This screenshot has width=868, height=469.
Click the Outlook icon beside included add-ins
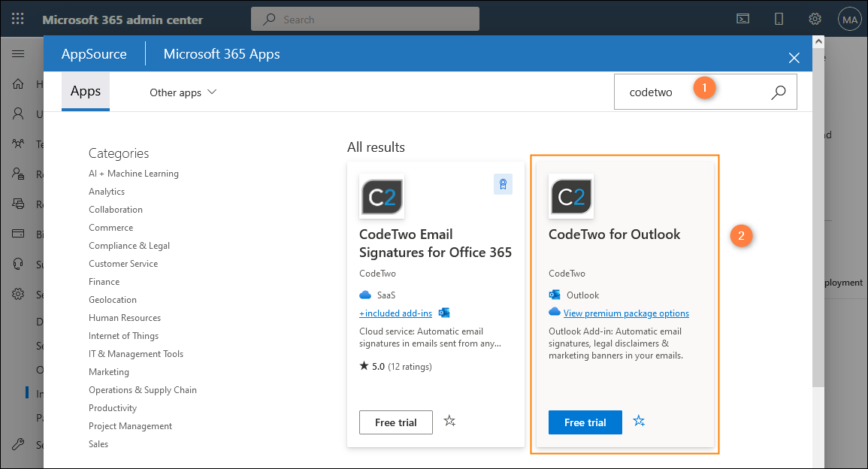pyautogui.click(x=444, y=313)
